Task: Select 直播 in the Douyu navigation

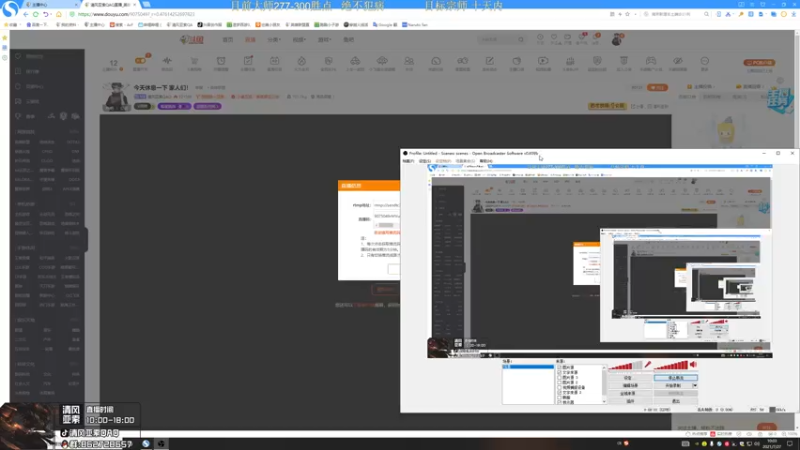Action: (x=250, y=39)
